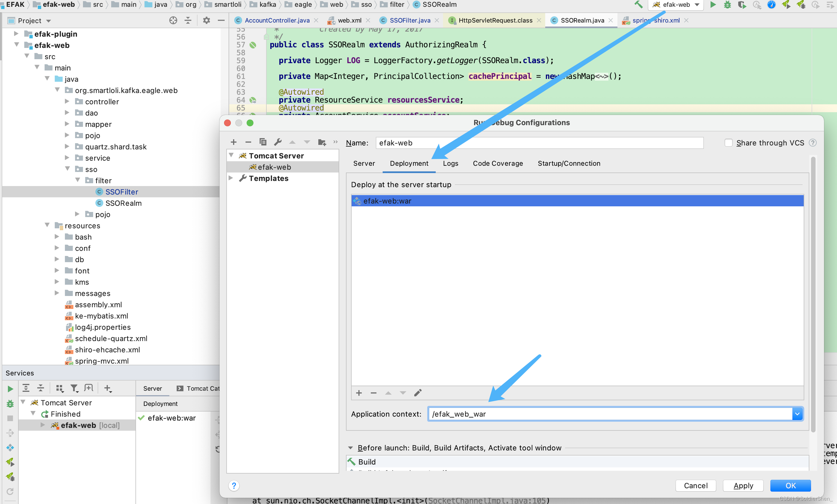Click the Cancel button
Viewport: 837px width, 504px height.
click(695, 485)
